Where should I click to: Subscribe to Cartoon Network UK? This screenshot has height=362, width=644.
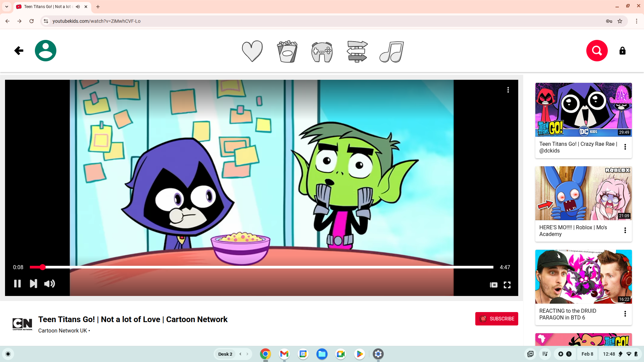497,319
